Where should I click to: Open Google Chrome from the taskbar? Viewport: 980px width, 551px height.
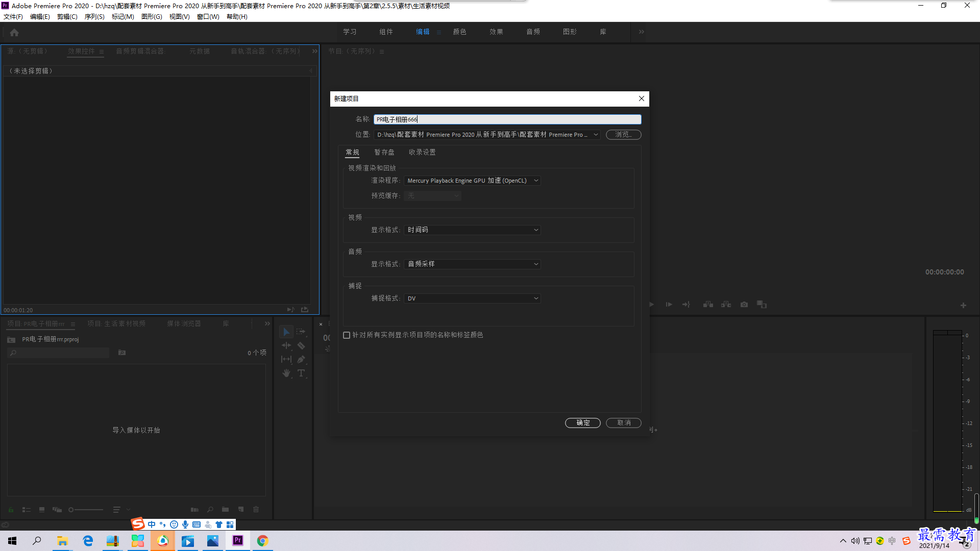pos(262,541)
